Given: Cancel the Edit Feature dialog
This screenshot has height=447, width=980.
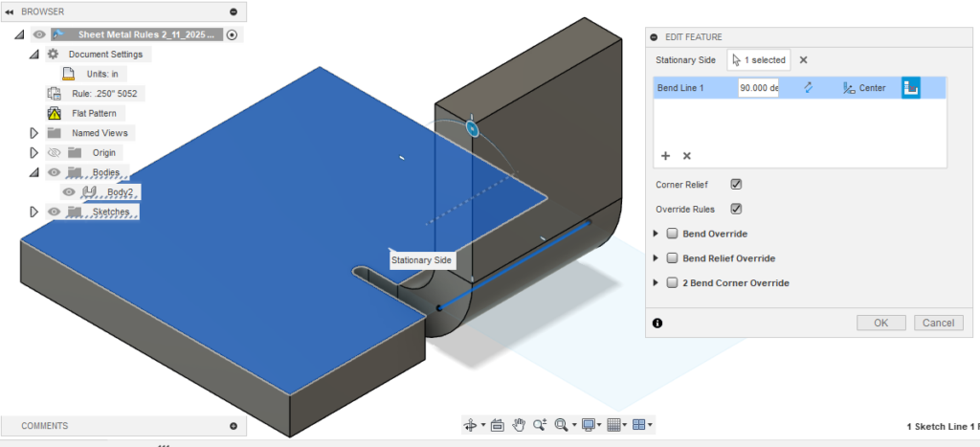Looking at the screenshot, I should click(938, 323).
